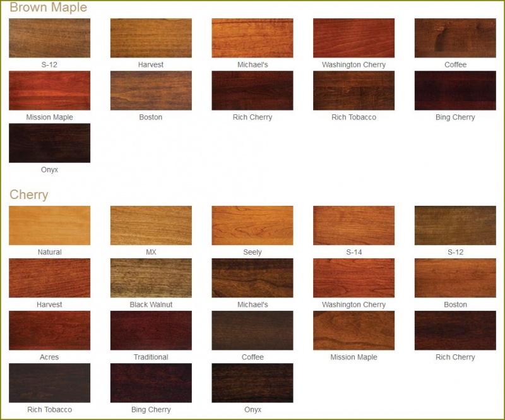Viewport: 505px width, 420px height.
Task: Choose the Brown Maple Bing Cherry swatch
Action: (x=455, y=90)
